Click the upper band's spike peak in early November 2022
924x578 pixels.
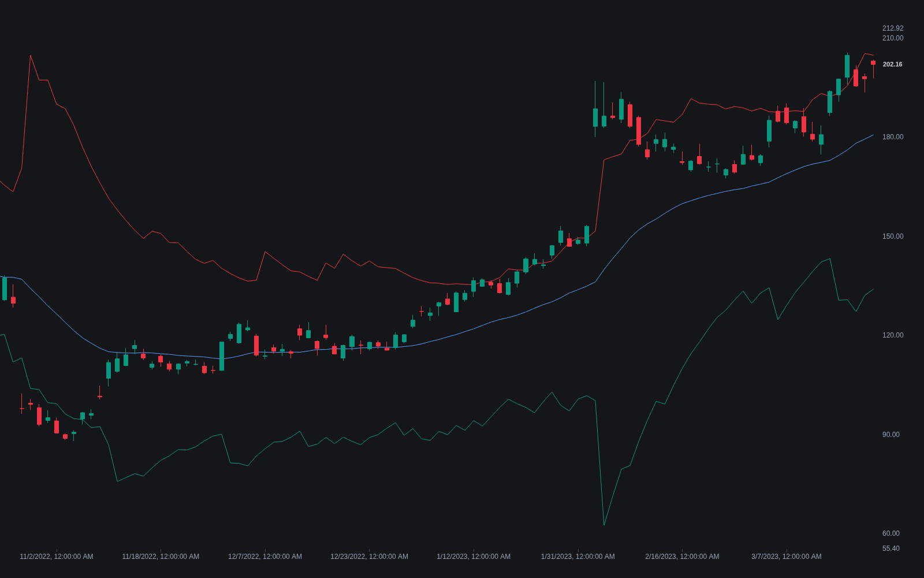pyautogui.click(x=31, y=55)
